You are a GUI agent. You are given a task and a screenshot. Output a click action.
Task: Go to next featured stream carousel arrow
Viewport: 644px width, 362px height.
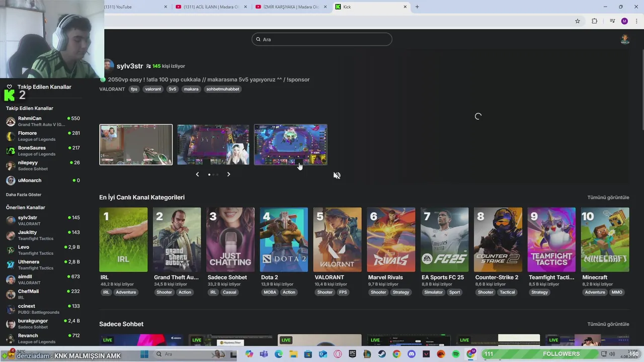(x=228, y=174)
